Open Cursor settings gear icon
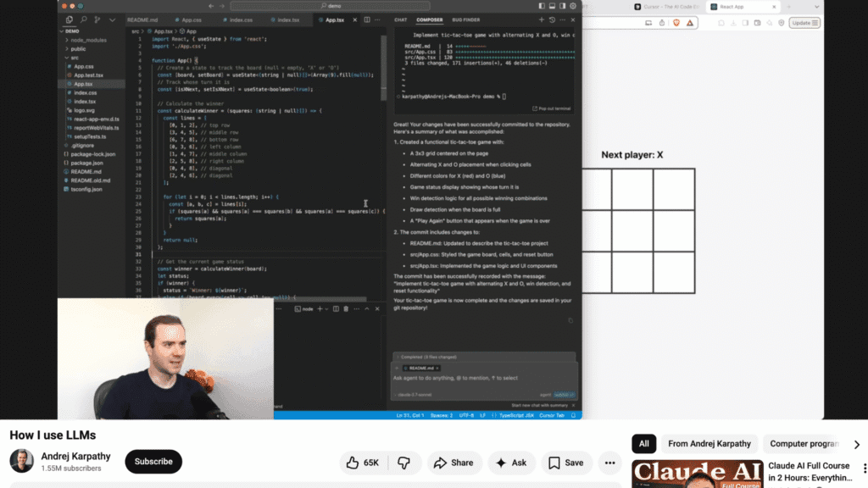The height and width of the screenshot is (488, 868). [x=573, y=6]
